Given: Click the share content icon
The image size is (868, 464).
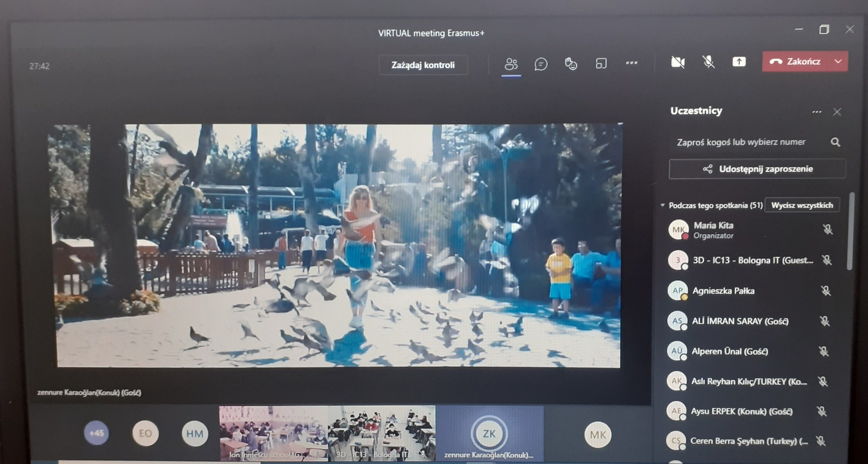Looking at the screenshot, I should coord(739,62).
